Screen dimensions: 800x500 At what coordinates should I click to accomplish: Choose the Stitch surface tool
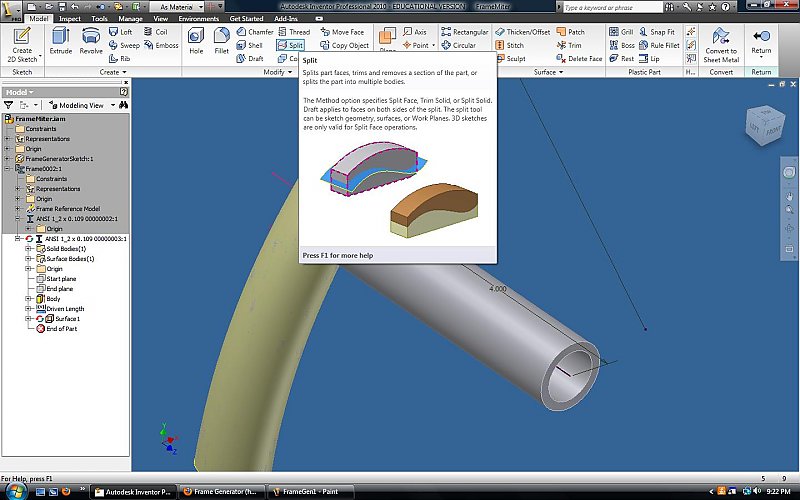point(510,45)
